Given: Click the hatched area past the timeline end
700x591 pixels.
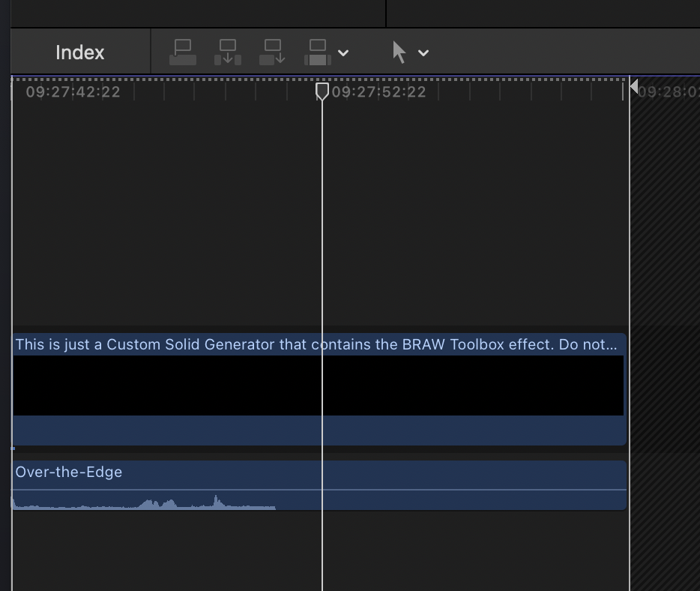Looking at the screenshot, I should 666,300.
